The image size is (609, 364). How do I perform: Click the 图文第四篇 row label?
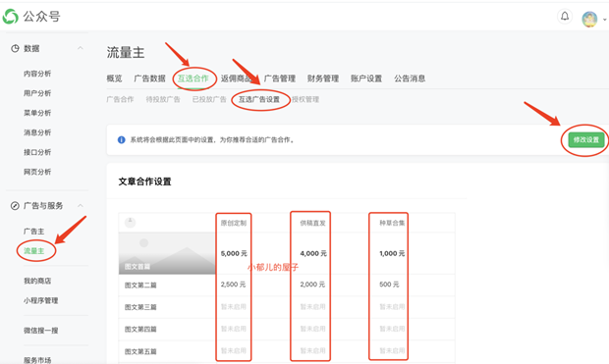pyautogui.click(x=140, y=330)
